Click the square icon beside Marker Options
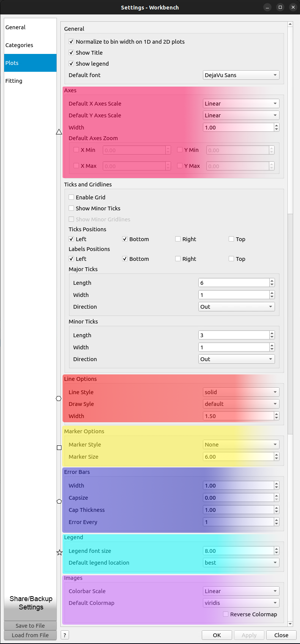The height and width of the screenshot is (644, 300). tap(59, 448)
